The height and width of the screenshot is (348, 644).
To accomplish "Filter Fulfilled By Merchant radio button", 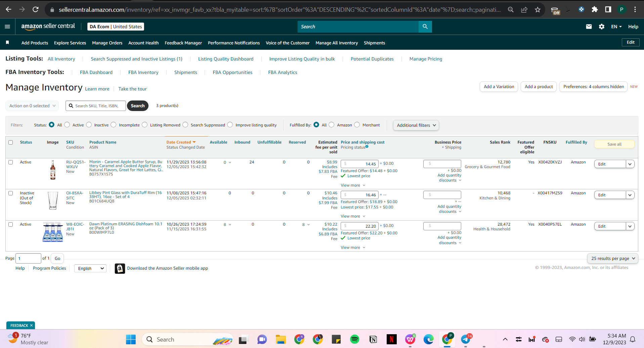I will click(x=357, y=125).
